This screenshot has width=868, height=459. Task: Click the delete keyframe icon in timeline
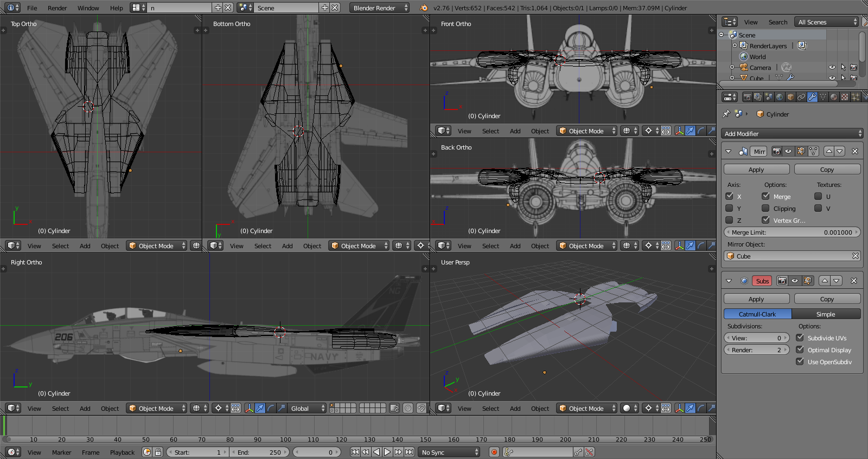[589, 452]
